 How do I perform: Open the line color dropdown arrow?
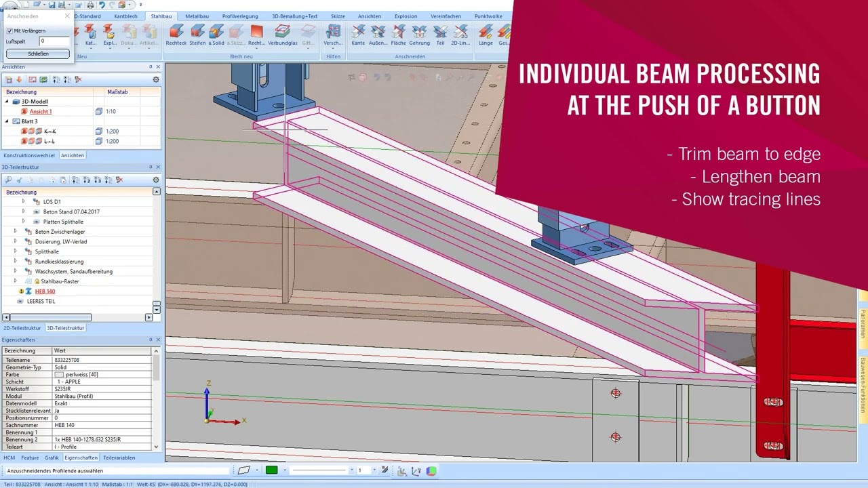click(x=285, y=470)
